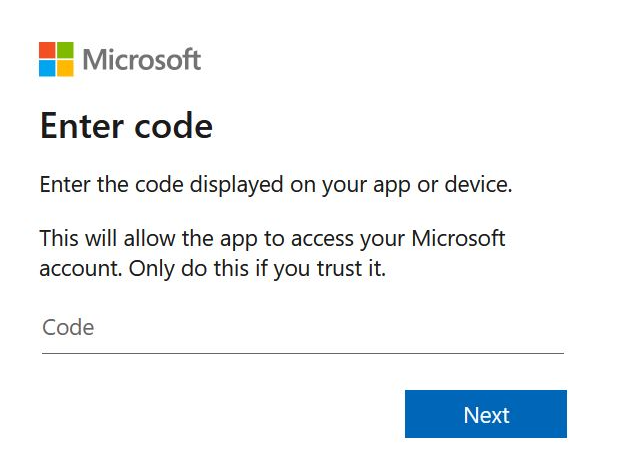Click the yellow square in the Microsoft logo
Image resolution: width=618 pixels, height=459 pixels.
(x=65, y=68)
